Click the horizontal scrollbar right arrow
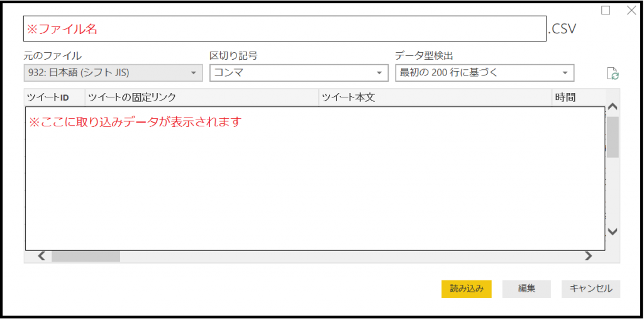 588,256
